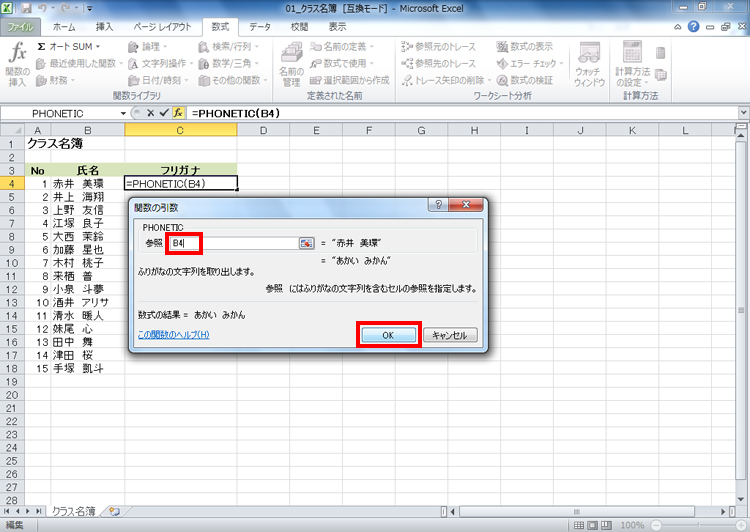The width and height of the screenshot is (750, 532).
Task: Click Create from Selection (選択範囲から作成)
Action: pyautogui.click(x=350, y=80)
